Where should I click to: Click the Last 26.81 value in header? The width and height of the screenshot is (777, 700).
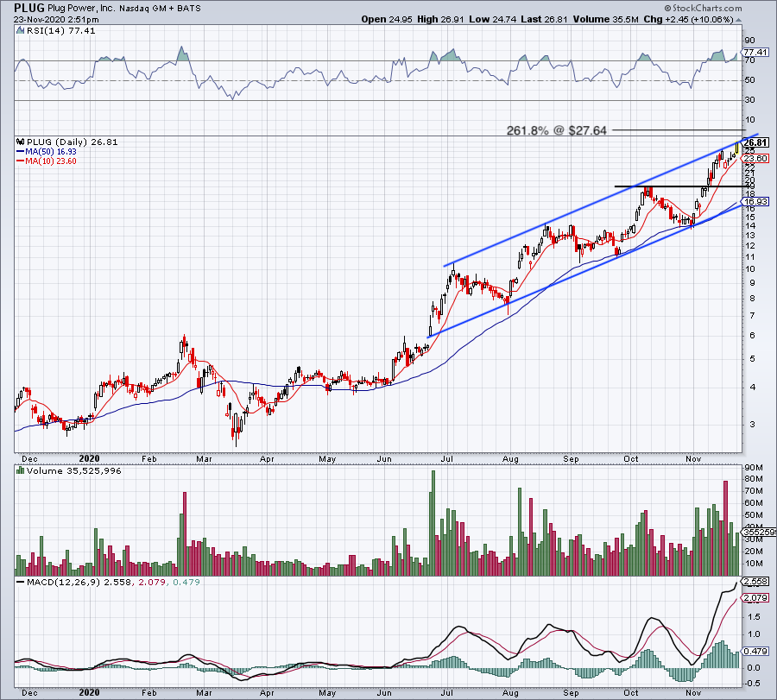[545, 19]
